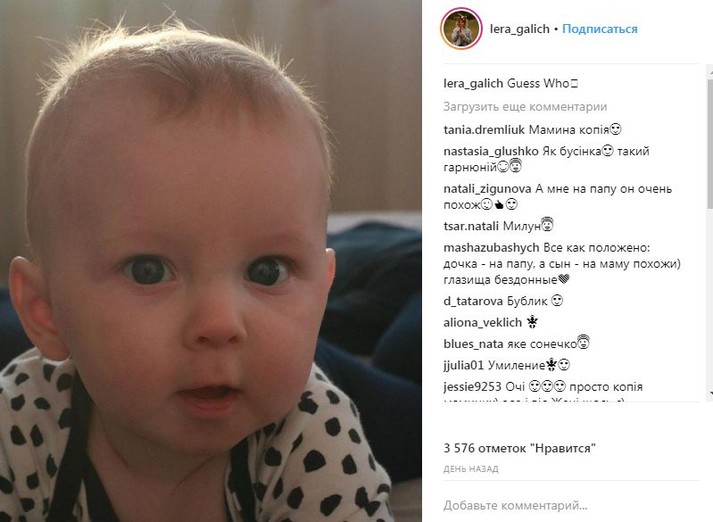The image size is (713, 522).
Task: Click the Подписаться follow link
Action: coord(600,29)
